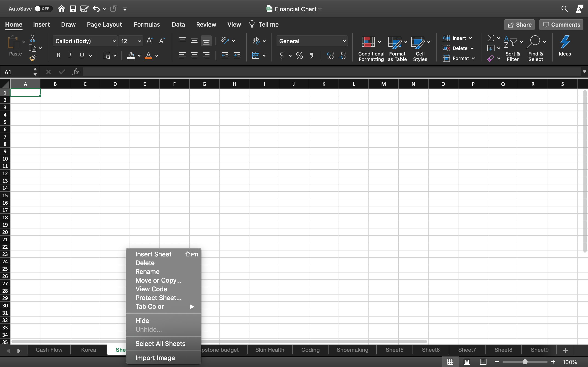
Task: Toggle the AutoSave switch
Action: pos(43,9)
